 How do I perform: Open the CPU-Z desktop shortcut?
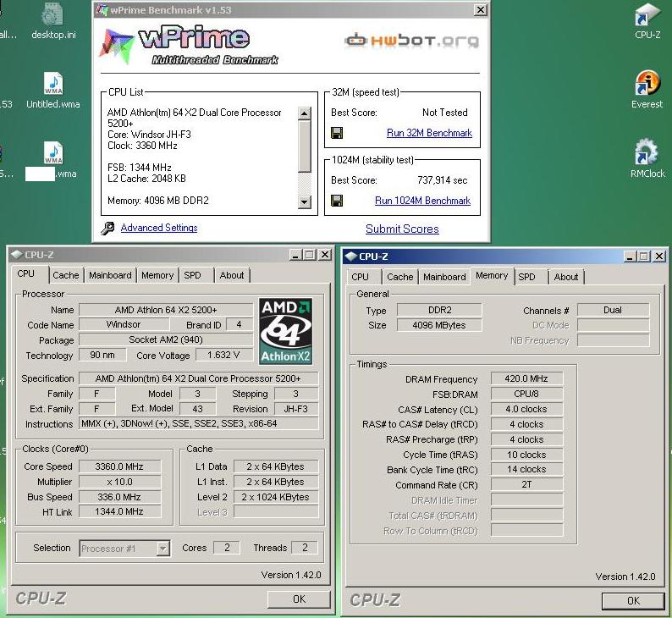(647, 20)
